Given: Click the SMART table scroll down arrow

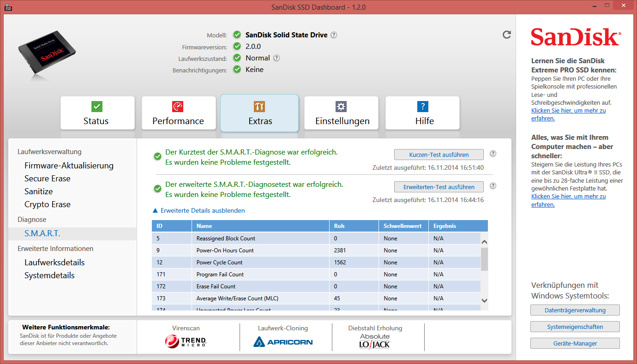Looking at the screenshot, I should tap(484, 300).
